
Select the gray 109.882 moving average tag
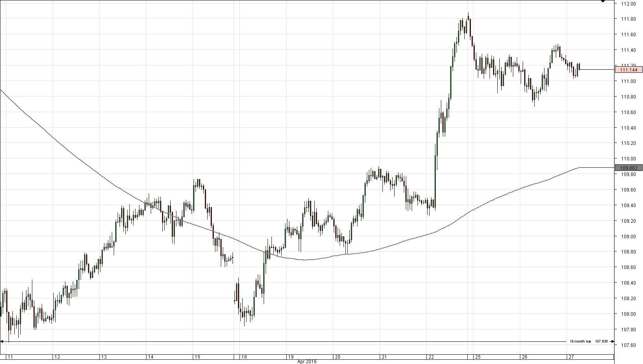628,168
